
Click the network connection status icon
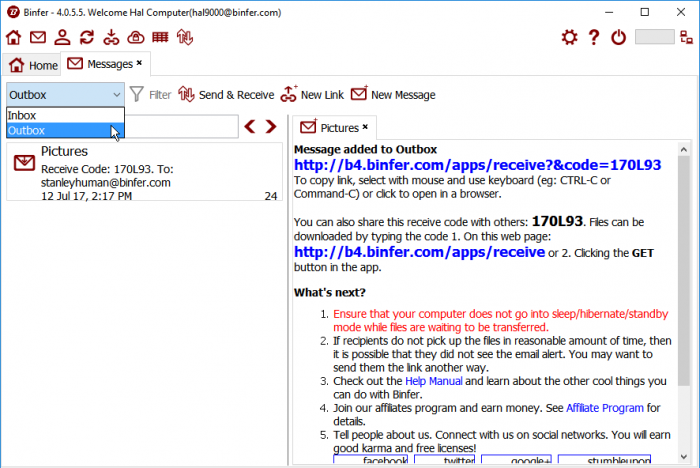(686, 38)
